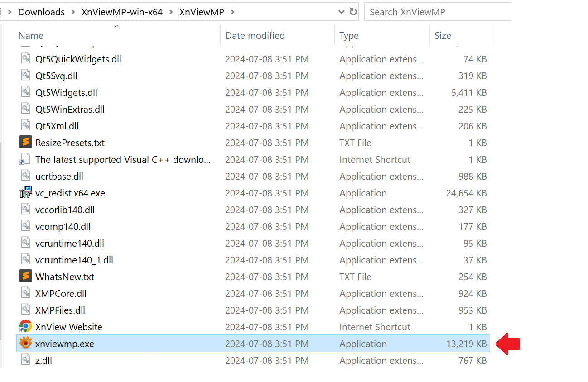Click the vcomp140.dll file icon
Screen dimensions: 588x382
coord(25,226)
